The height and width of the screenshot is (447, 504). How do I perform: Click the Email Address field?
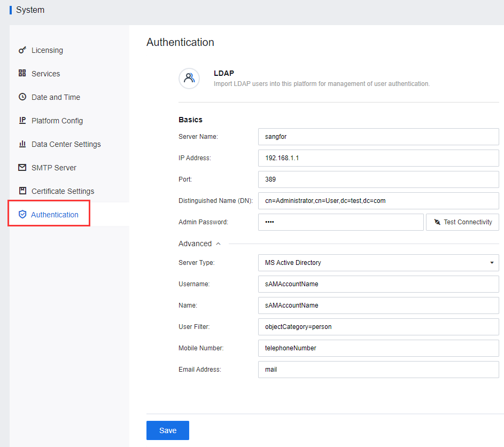pyautogui.click(x=378, y=369)
